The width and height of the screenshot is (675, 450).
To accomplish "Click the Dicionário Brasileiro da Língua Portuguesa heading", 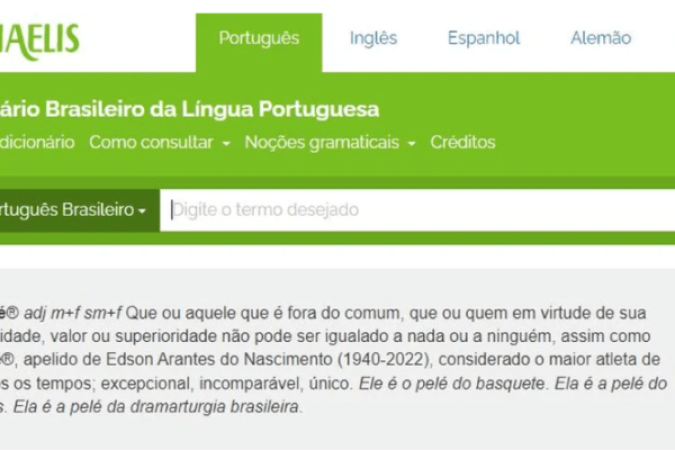I will (x=190, y=109).
